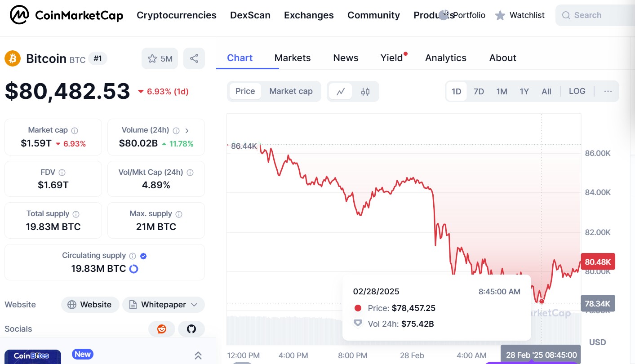This screenshot has height=364, width=635.
Task: Click the Website link button
Action: 90,305
